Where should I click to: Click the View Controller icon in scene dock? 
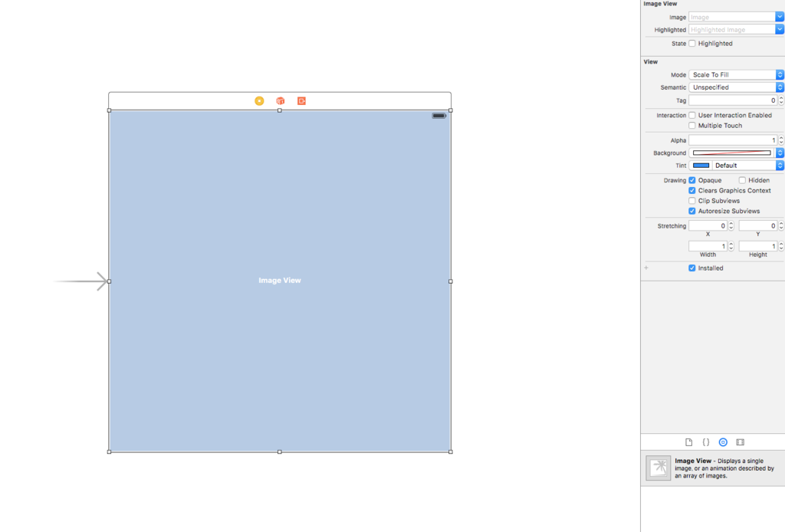pyautogui.click(x=259, y=101)
